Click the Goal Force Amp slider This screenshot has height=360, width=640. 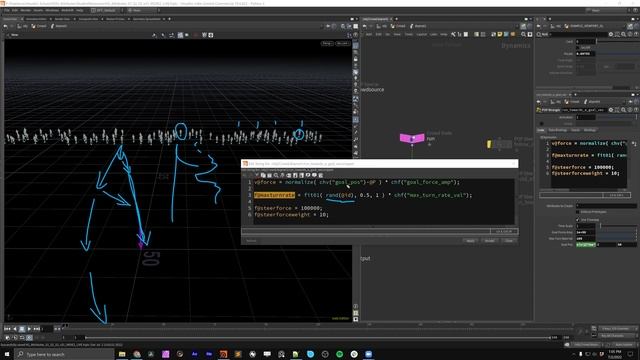[x=616, y=232]
